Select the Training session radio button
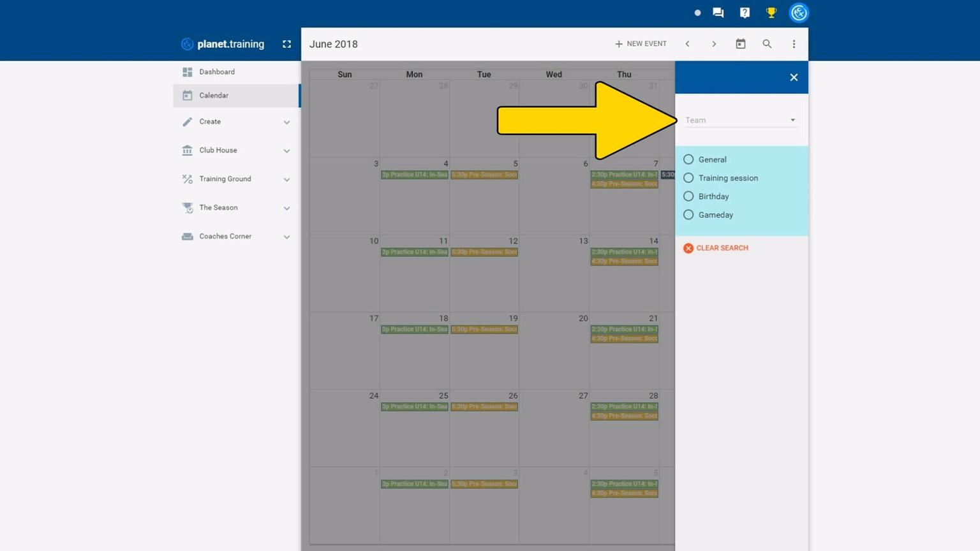 pos(688,178)
